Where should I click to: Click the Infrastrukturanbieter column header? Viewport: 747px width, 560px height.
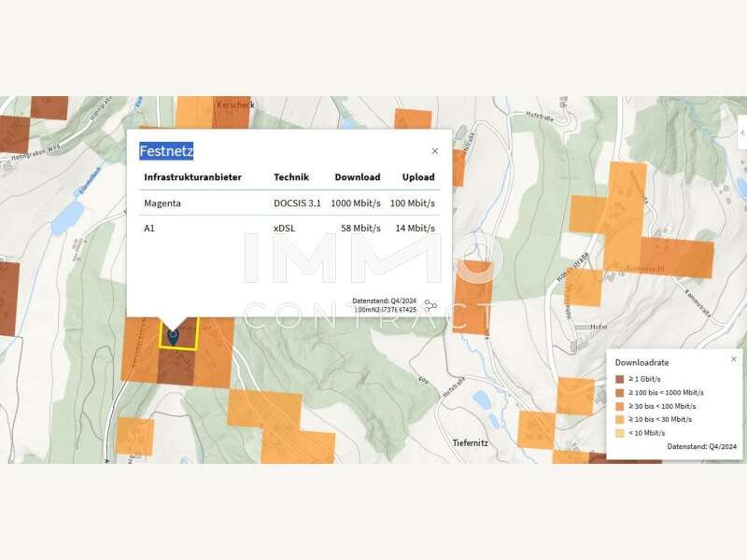coord(192,177)
